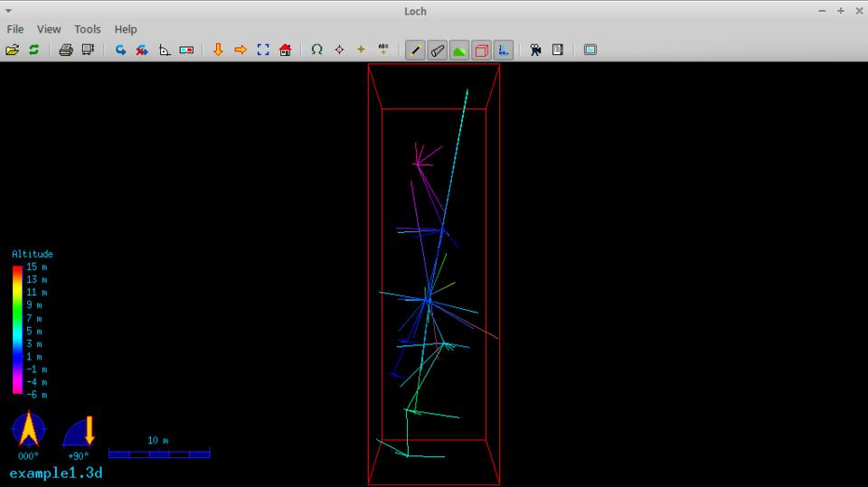The height and width of the screenshot is (487, 868).
Task: Switch to plan view using the down arrow
Action: pos(218,50)
